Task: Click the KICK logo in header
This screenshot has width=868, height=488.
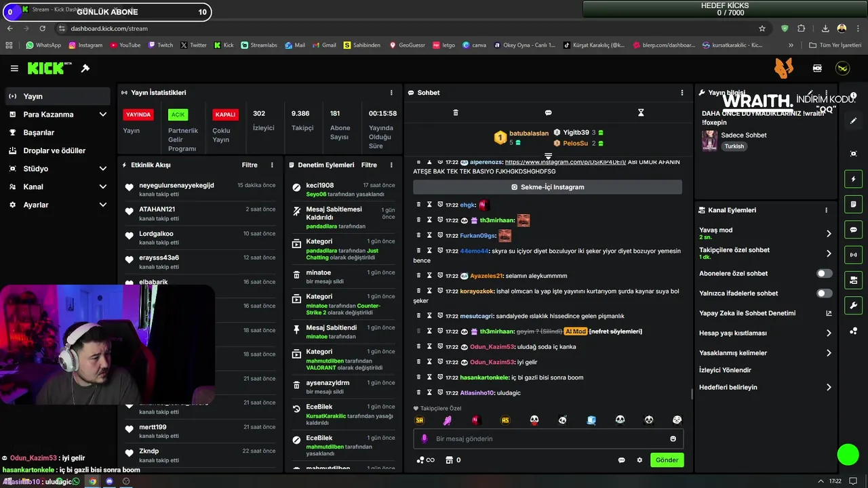Action: (x=50, y=68)
